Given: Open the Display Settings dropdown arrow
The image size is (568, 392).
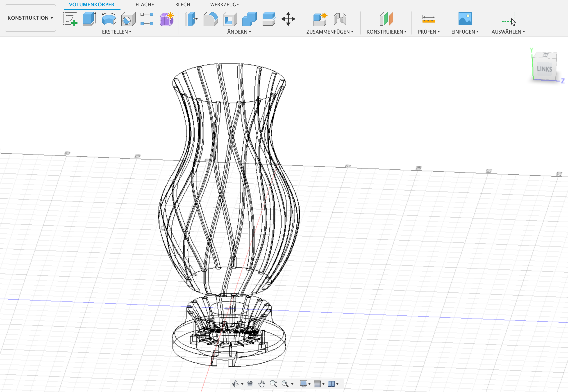Looking at the screenshot, I should pos(309,384).
